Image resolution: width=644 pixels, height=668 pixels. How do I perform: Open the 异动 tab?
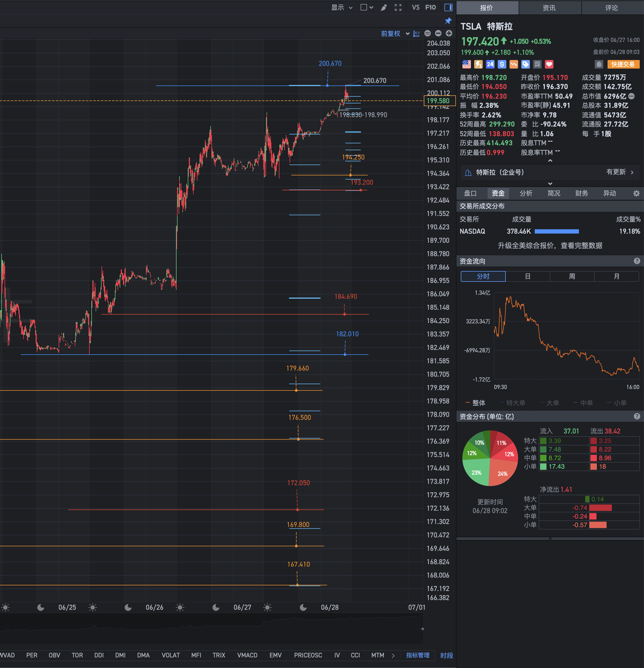[x=609, y=194]
